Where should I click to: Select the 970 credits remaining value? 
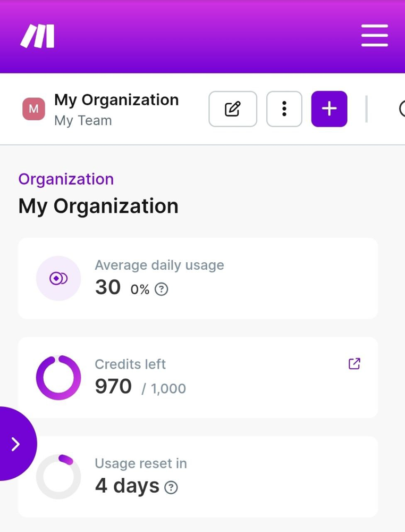[x=113, y=386]
